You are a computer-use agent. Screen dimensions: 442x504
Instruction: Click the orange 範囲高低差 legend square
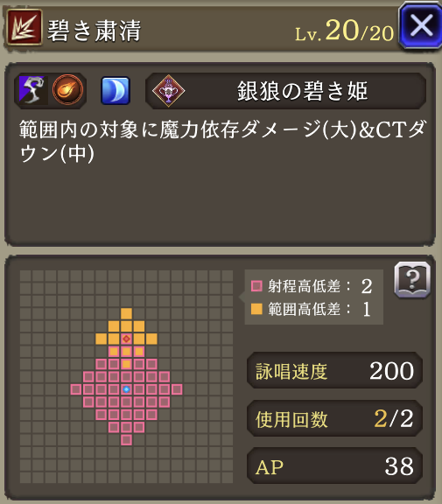click(x=256, y=309)
